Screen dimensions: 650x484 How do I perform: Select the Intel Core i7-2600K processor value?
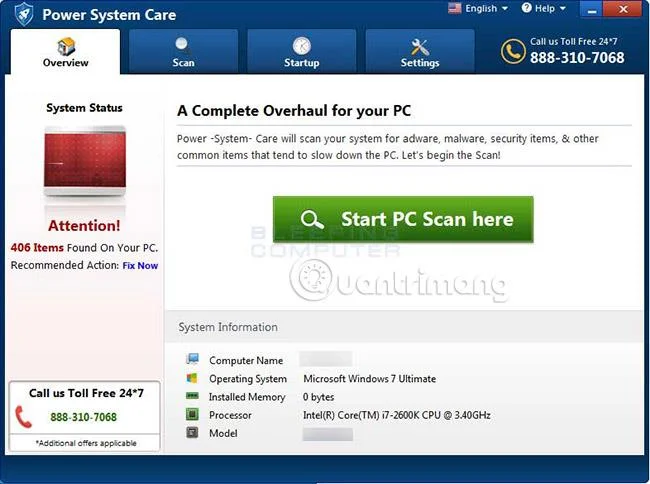[396, 415]
